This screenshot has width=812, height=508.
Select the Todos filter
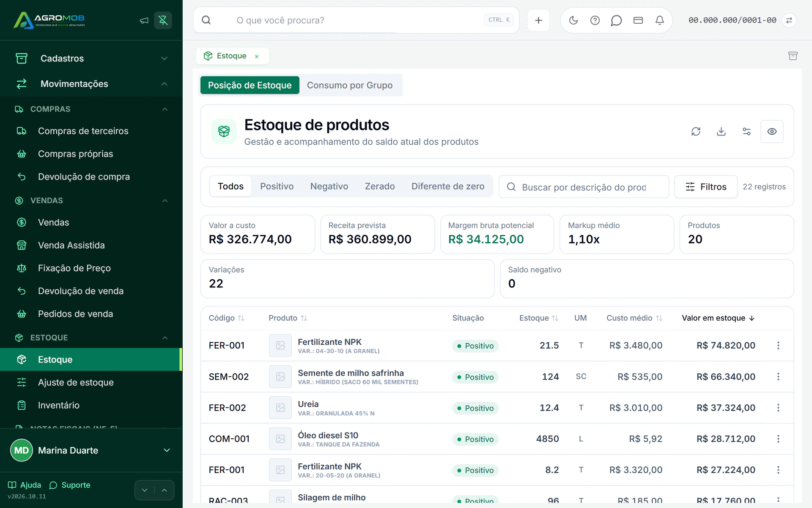tap(230, 186)
